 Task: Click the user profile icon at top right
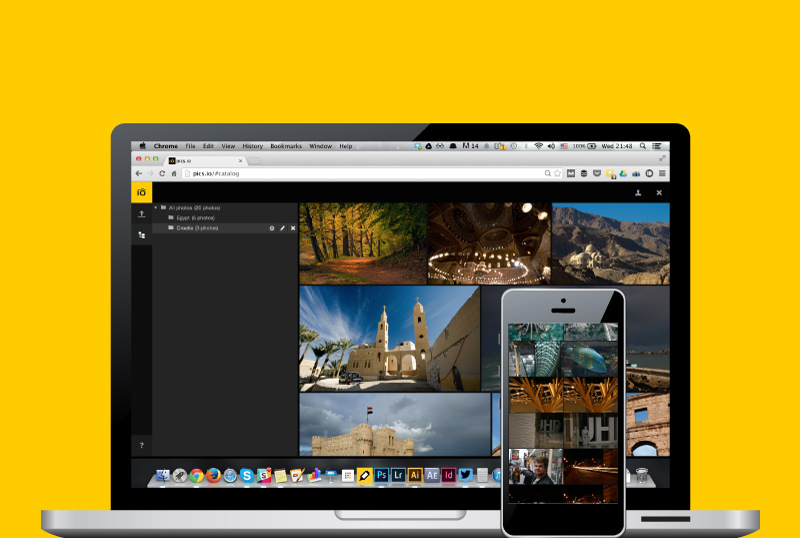[x=638, y=192]
